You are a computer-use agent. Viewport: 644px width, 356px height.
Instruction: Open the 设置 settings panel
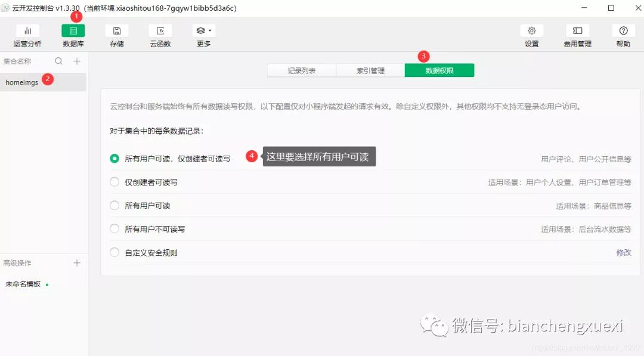tap(531, 36)
